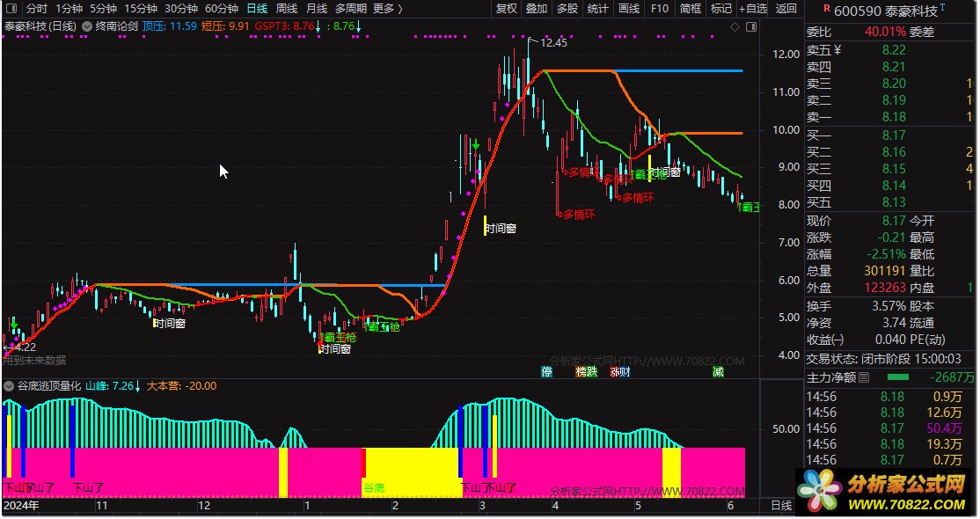Image resolution: width=980 pixels, height=519 pixels.
Task: Click 交易状态 闭市阶段 status text
Action: click(x=884, y=359)
